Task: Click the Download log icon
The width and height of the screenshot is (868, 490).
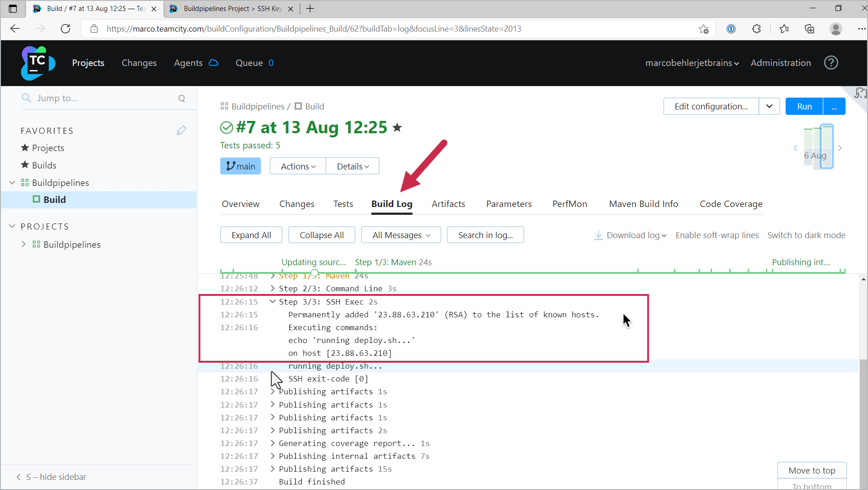Action: [x=598, y=235]
